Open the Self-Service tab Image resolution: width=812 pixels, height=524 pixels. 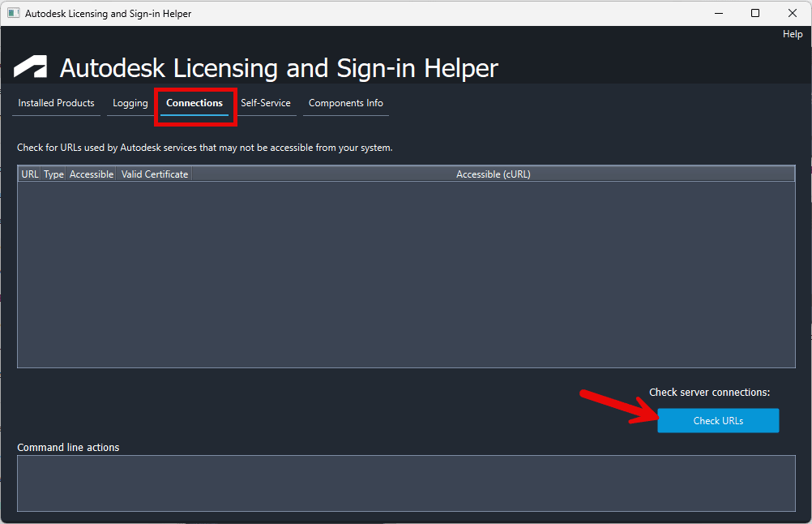(266, 103)
